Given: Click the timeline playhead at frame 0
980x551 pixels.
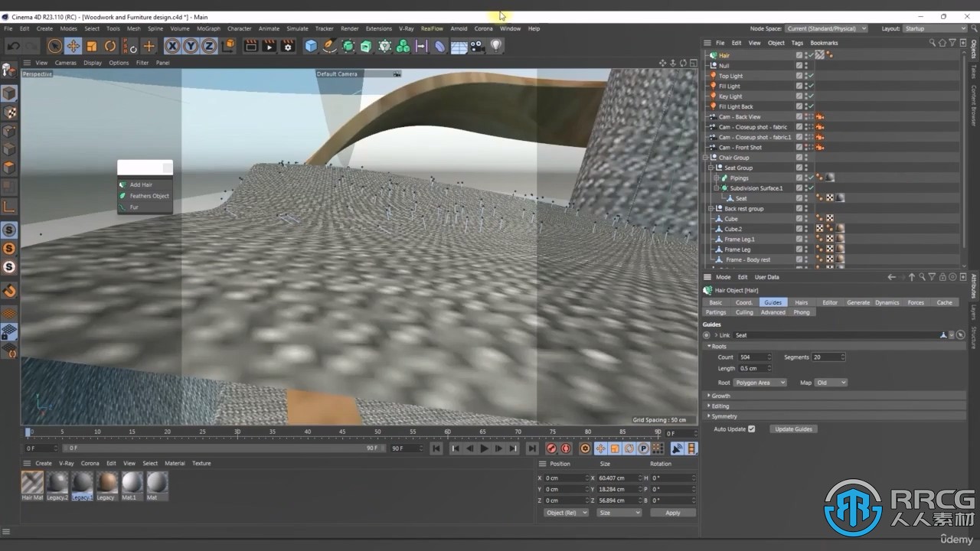Looking at the screenshot, I should (x=28, y=432).
